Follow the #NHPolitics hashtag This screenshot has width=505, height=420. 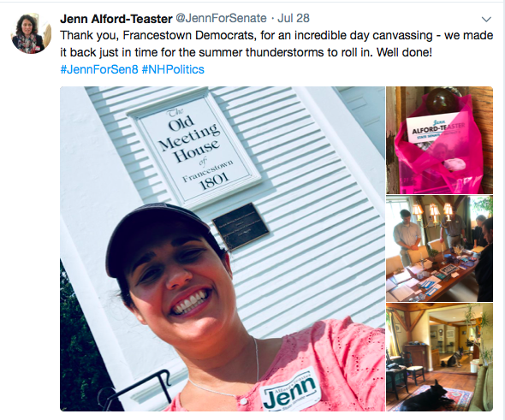click(x=173, y=69)
